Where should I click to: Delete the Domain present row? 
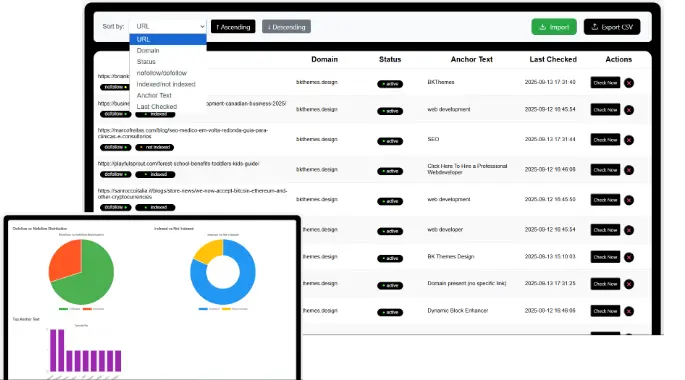(629, 284)
